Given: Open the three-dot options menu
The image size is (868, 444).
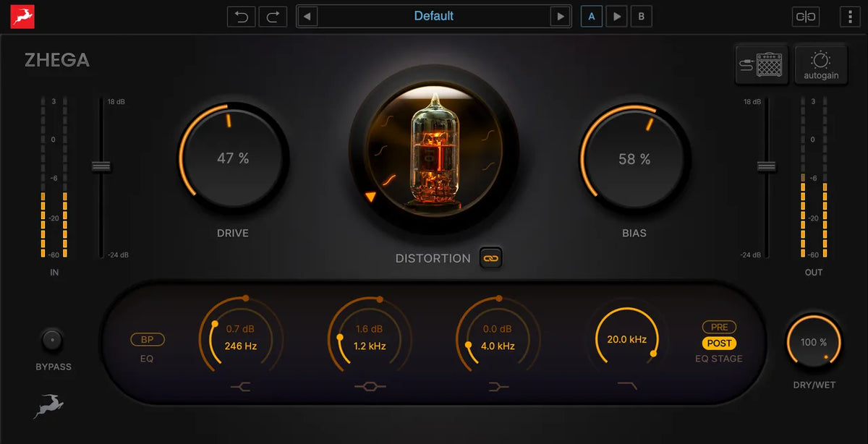Looking at the screenshot, I should pos(850,16).
